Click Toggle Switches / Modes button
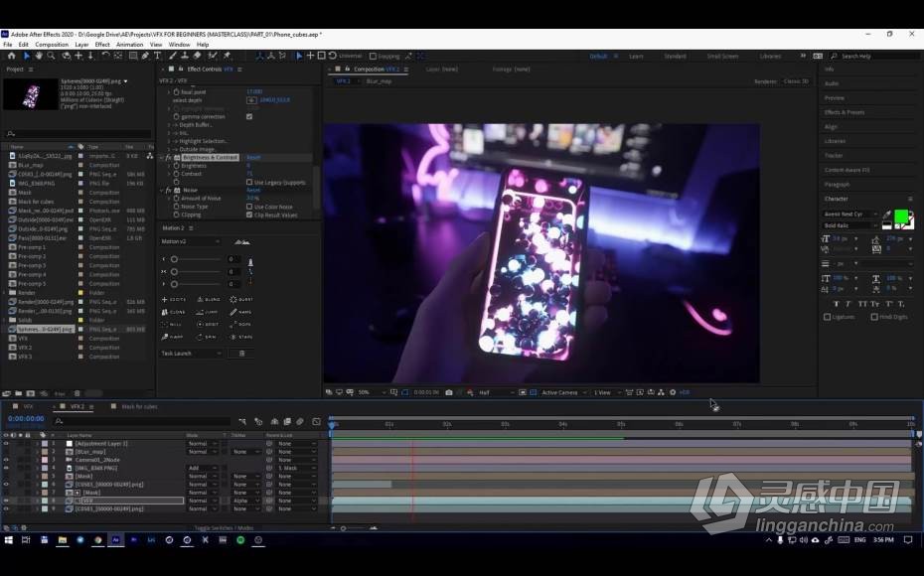924x576 pixels. tap(224, 527)
